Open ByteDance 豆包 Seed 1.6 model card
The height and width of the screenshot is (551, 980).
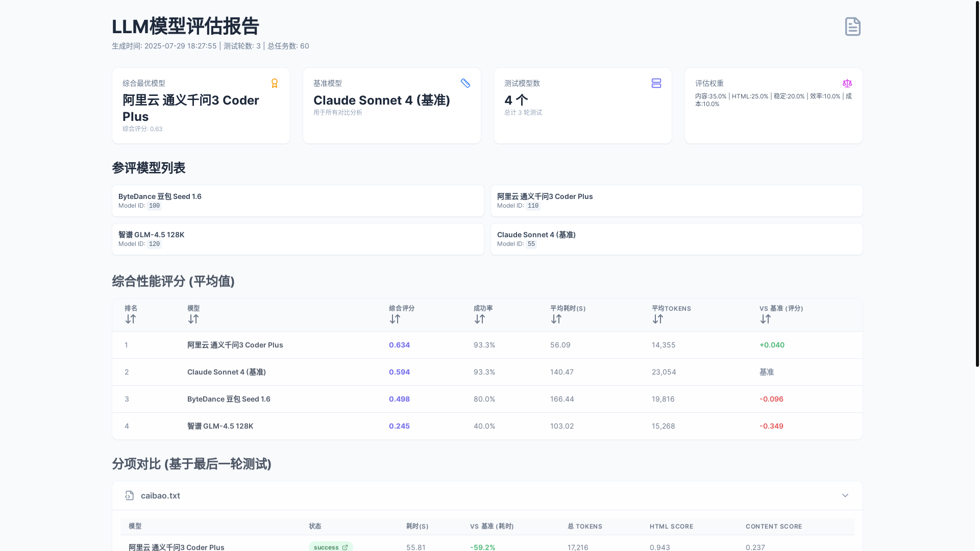298,201
